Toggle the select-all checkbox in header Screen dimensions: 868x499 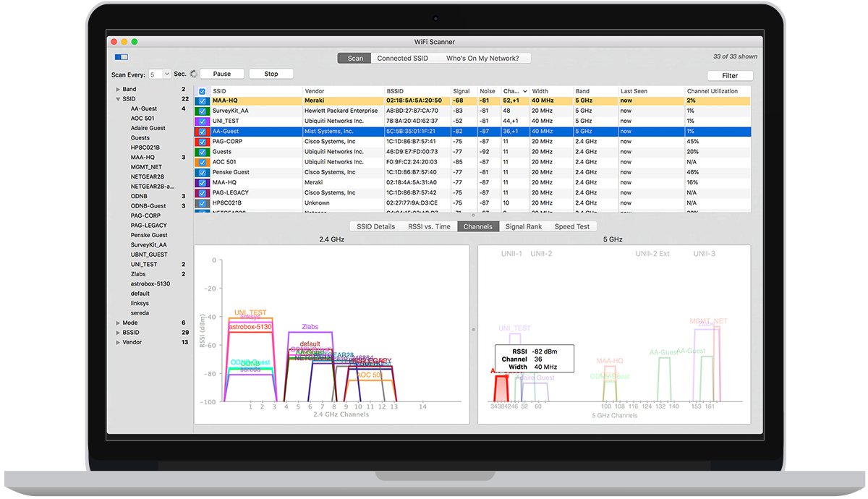pyautogui.click(x=202, y=92)
